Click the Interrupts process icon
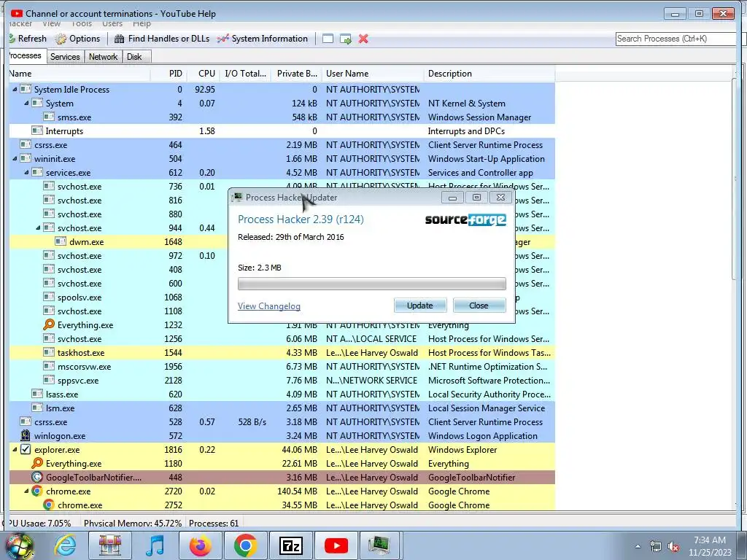 click(x=36, y=131)
